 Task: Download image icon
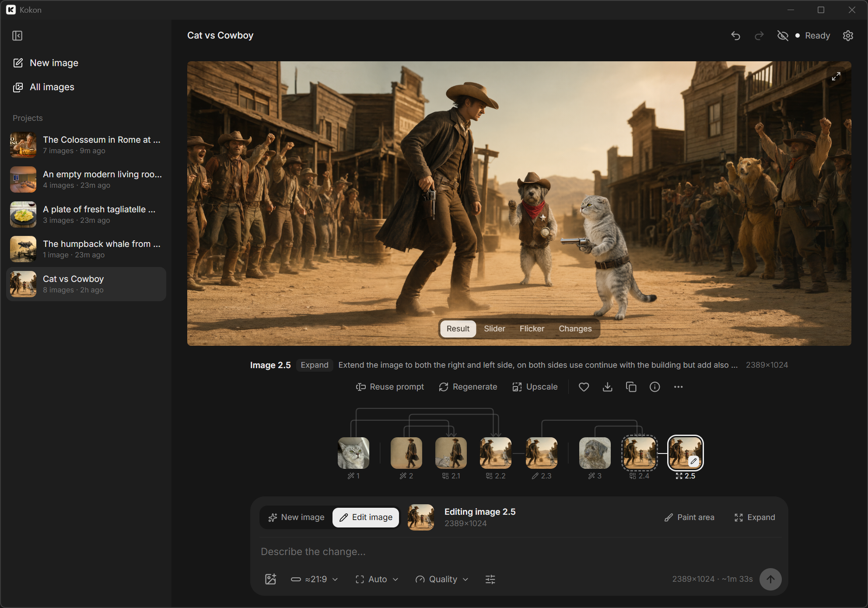[607, 387]
